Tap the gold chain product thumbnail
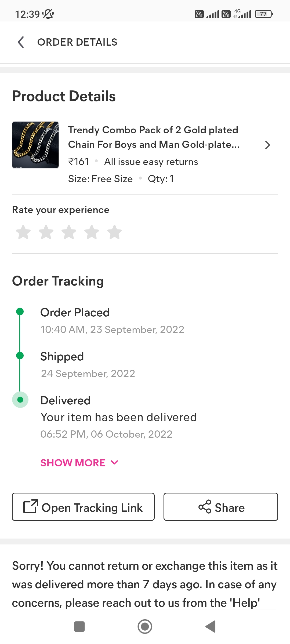The height and width of the screenshot is (644, 290). [x=35, y=145]
